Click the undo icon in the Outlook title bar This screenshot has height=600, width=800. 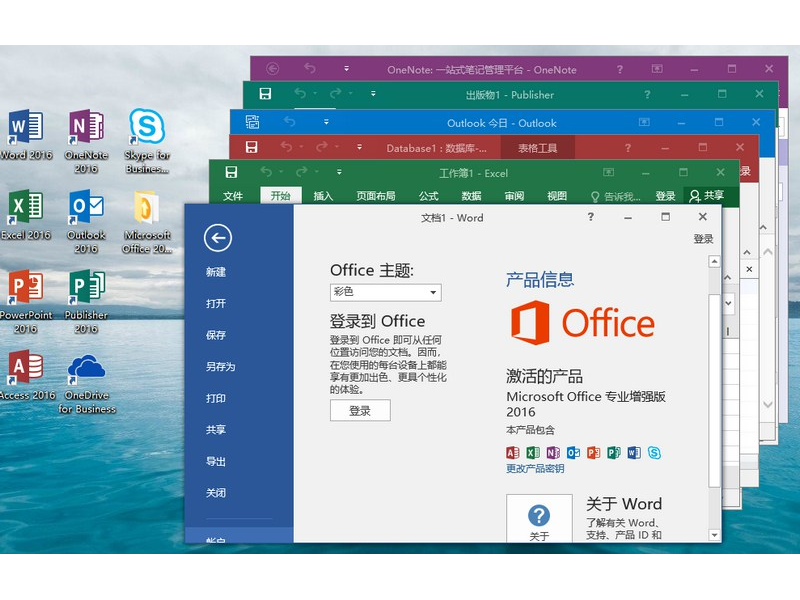tap(289, 122)
